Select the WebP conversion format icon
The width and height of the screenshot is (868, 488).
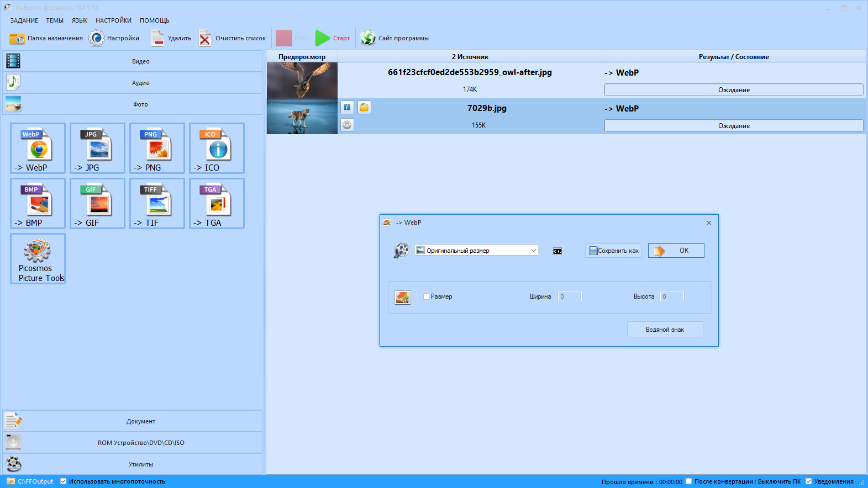click(x=38, y=148)
